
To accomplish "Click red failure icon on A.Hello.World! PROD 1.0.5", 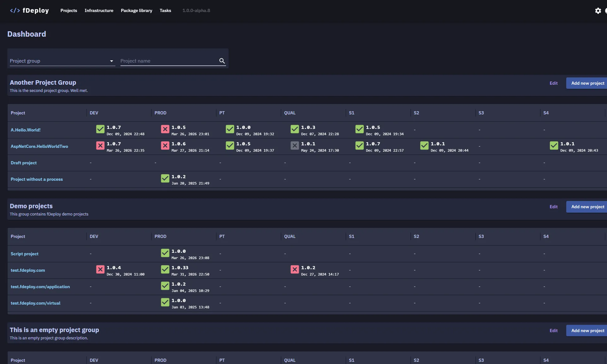I will coord(165,129).
